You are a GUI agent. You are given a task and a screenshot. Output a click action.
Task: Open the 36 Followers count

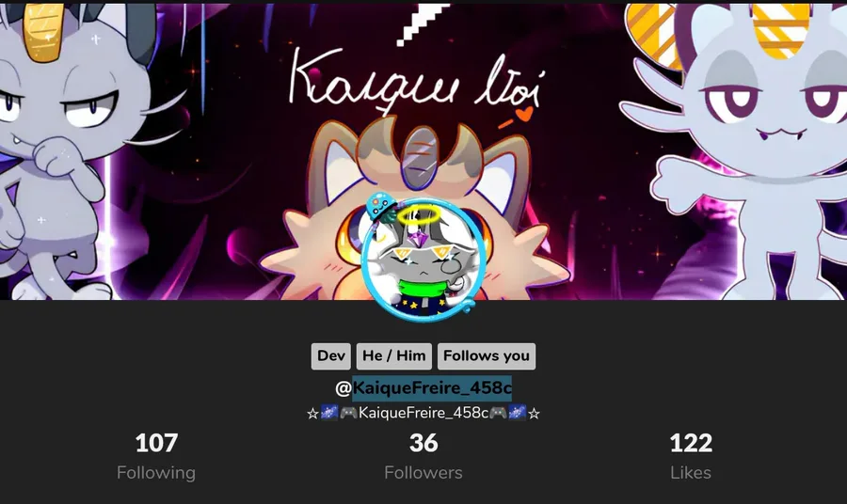pyautogui.click(x=423, y=443)
